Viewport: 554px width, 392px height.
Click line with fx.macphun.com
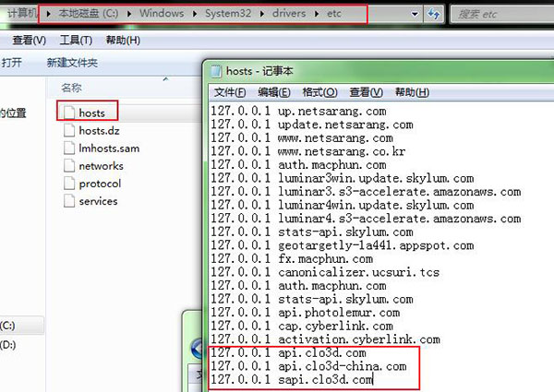(292, 258)
